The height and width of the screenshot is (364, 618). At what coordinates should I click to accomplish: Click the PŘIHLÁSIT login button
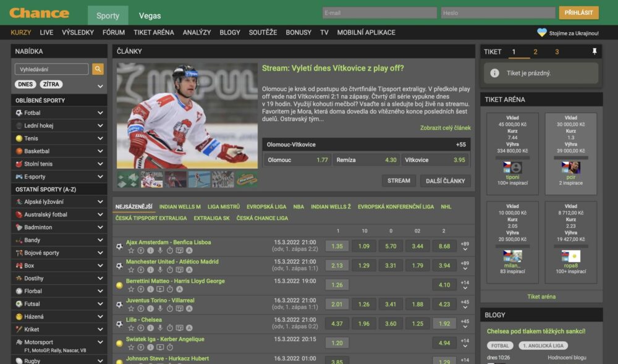(578, 12)
